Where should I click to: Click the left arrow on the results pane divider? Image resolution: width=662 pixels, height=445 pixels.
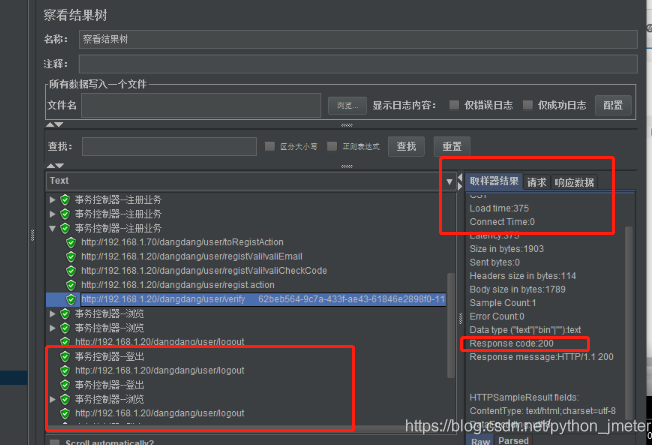[x=460, y=177]
